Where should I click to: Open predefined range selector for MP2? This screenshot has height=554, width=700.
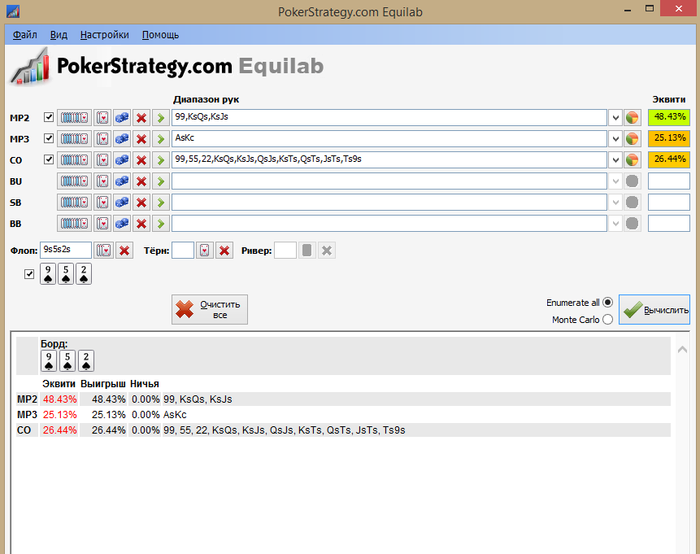coord(75,118)
